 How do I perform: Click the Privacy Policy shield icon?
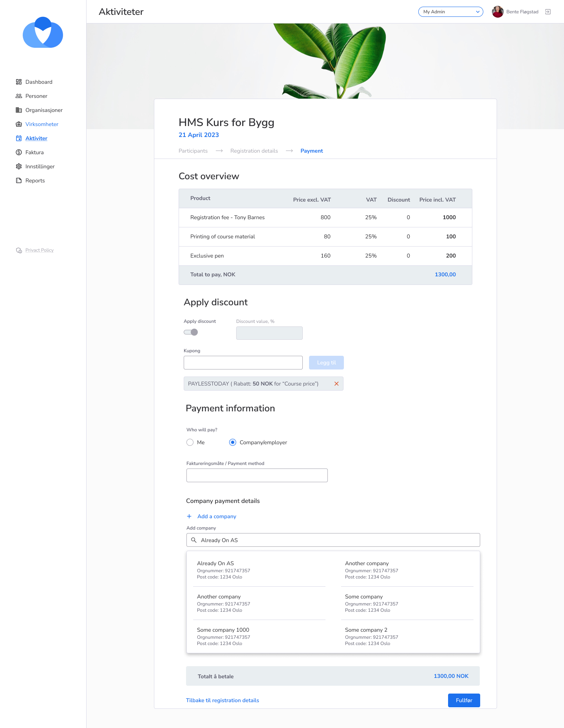pyautogui.click(x=19, y=250)
